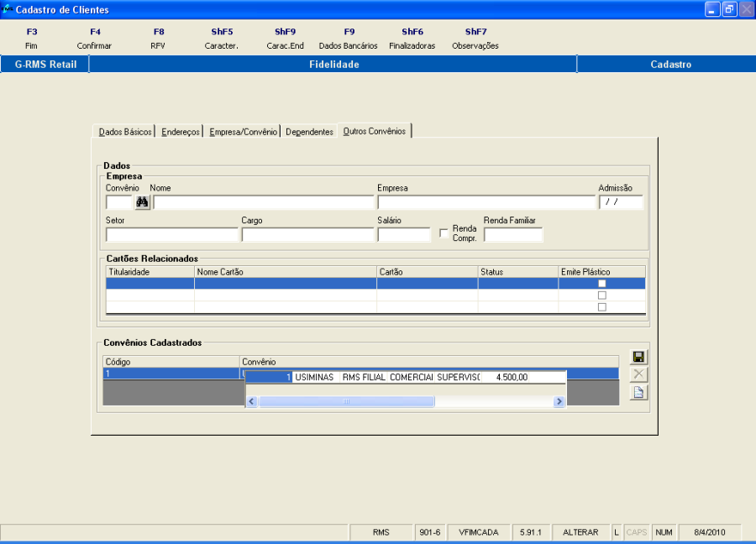Screen dimensions: 756x544
Task: Open ShF9 Carac.End function
Action: click(285, 39)
